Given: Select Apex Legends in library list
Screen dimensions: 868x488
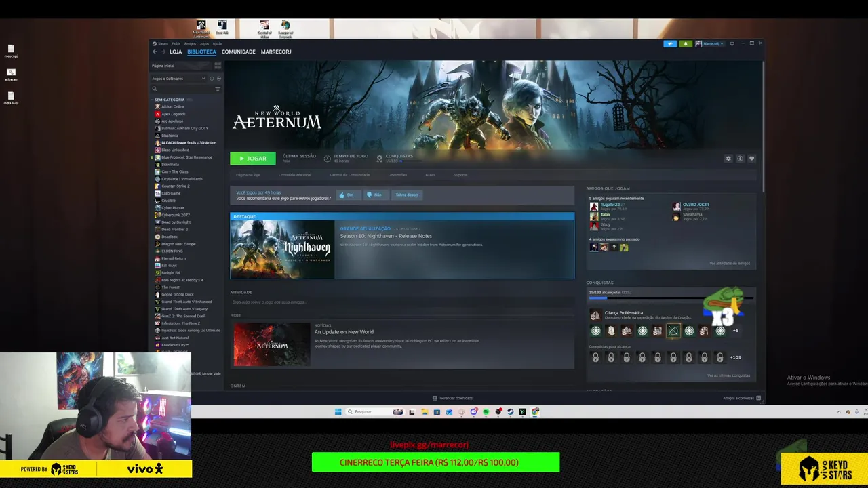Looking at the screenshot, I should coord(173,114).
